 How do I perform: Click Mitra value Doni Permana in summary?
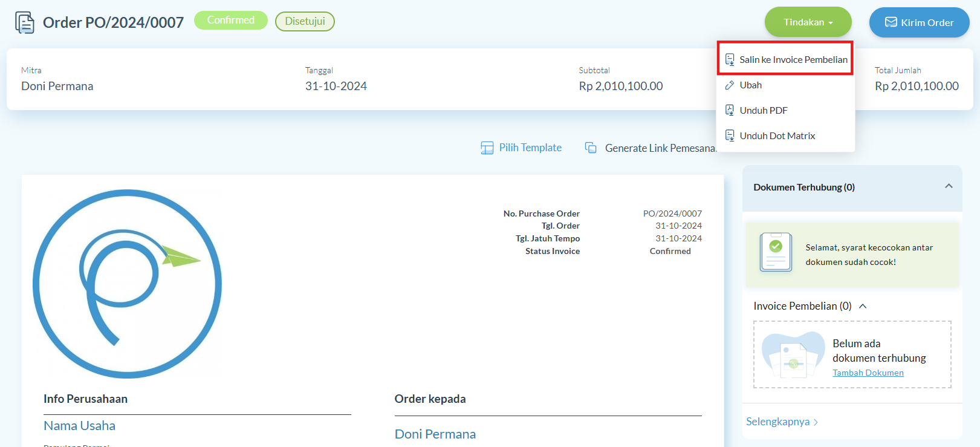click(x=57, y=86)
